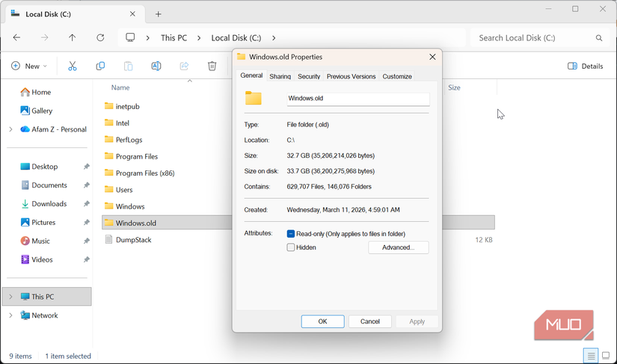Screen dimensions: 617x364
Task: Select Downloads in the navigation pane
Action: click(49, 204)
